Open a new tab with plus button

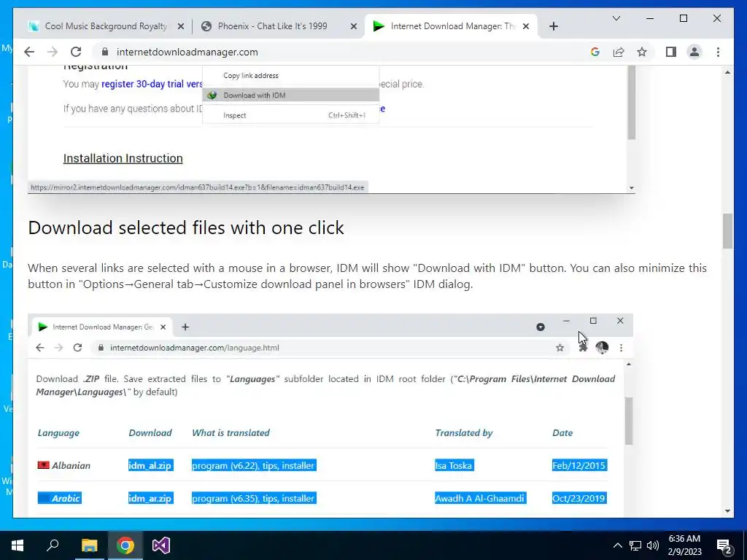(553, 26)
